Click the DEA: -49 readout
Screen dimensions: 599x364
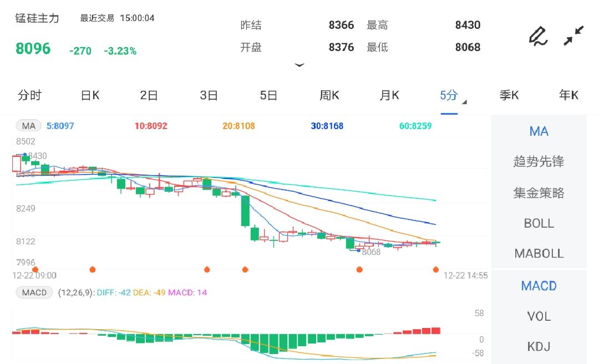point(149,293)
